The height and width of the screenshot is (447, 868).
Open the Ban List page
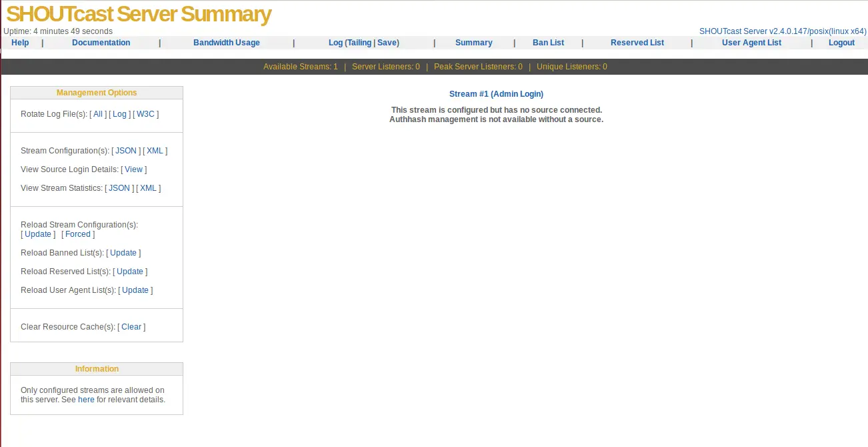[549, 43]
